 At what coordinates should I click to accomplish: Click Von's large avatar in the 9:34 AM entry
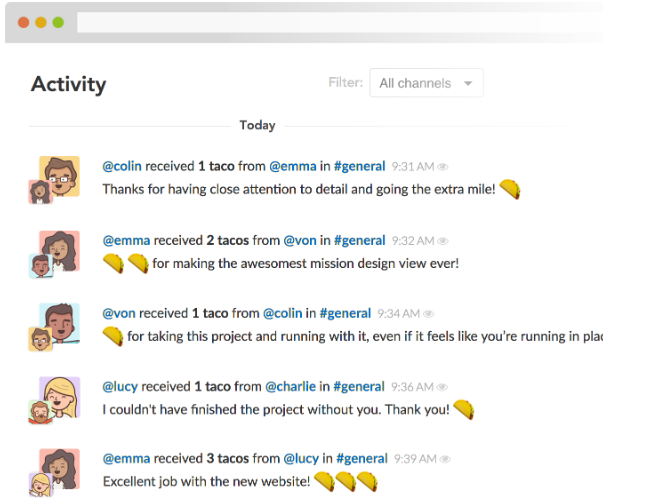tap(60, 323)
